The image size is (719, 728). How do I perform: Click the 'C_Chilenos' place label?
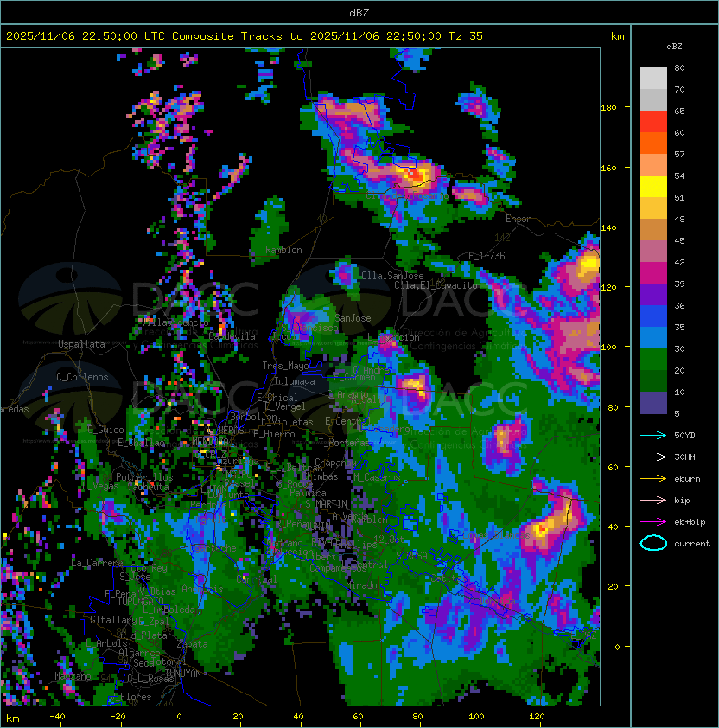click(x=82, y=377)
